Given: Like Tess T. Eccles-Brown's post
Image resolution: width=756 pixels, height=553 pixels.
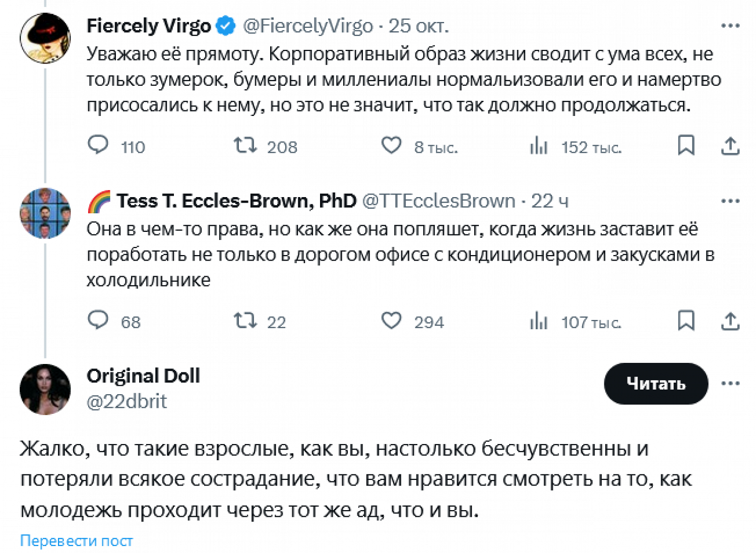Looking at the screenshot, I should point(391,321).
